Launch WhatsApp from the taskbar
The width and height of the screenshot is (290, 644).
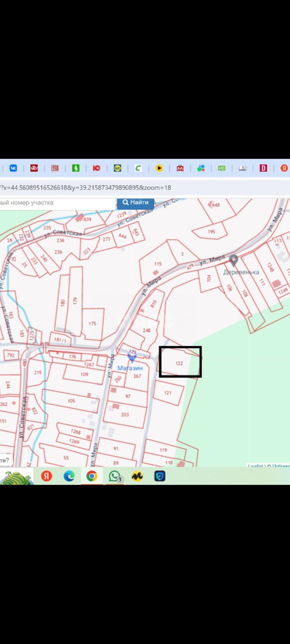(x=114, y=476)
